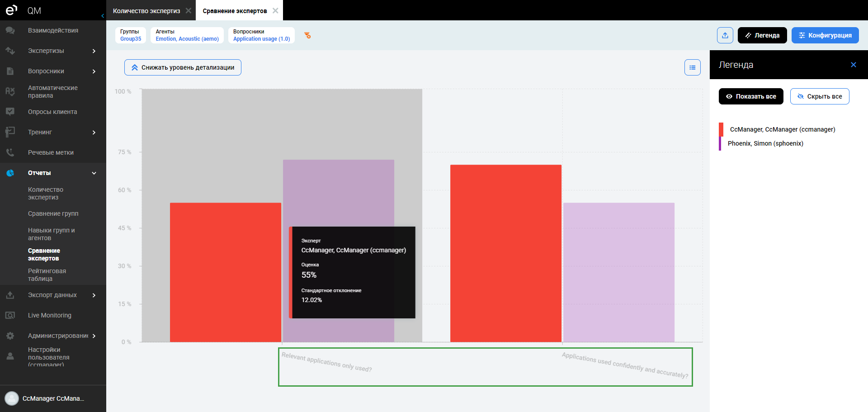Open Речевые метки page
Screen dimensions: 868x412
pyautogui.click(x=51, y=152)
